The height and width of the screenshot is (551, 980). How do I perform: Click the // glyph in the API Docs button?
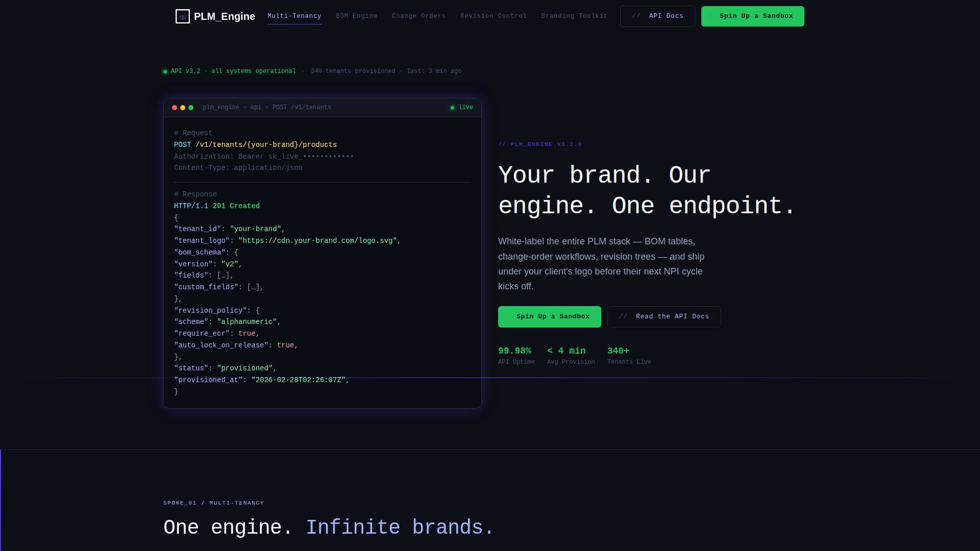tap(636, 16)
